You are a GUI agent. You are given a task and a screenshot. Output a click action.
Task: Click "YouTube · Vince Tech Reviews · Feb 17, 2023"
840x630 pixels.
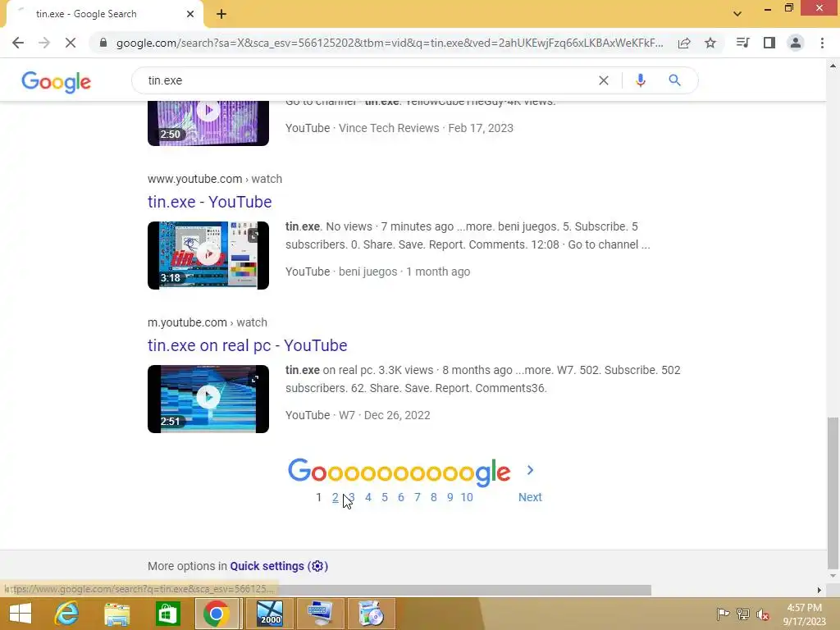point(399,128)
